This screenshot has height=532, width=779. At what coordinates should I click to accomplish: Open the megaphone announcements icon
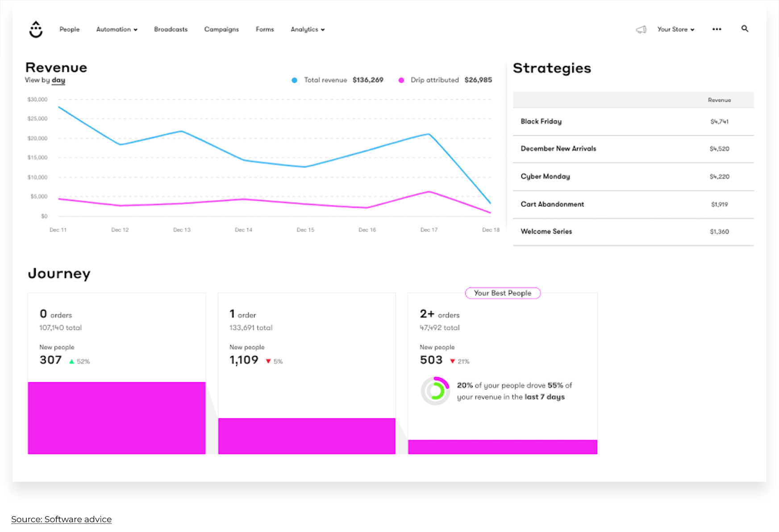642,29
